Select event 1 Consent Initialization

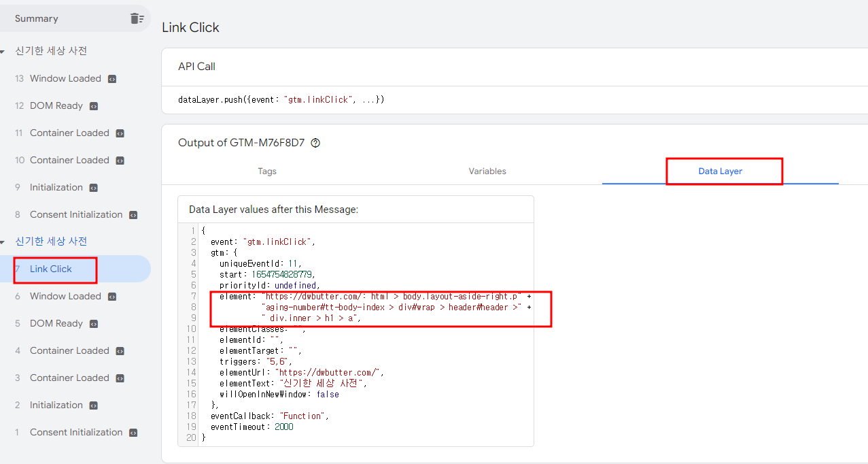point(75,432)
